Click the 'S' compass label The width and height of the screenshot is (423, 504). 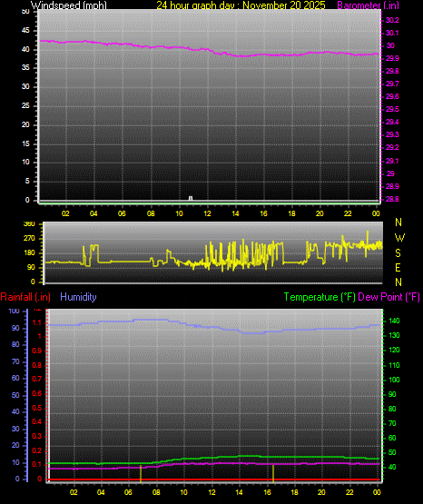tap(398, 253)
